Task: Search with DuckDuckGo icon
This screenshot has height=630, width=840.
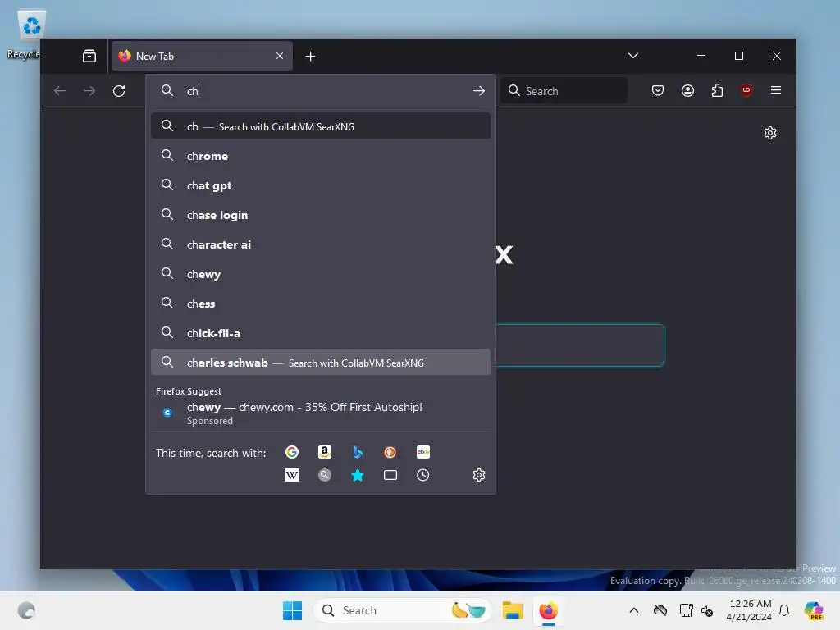Action: point(390,452)
